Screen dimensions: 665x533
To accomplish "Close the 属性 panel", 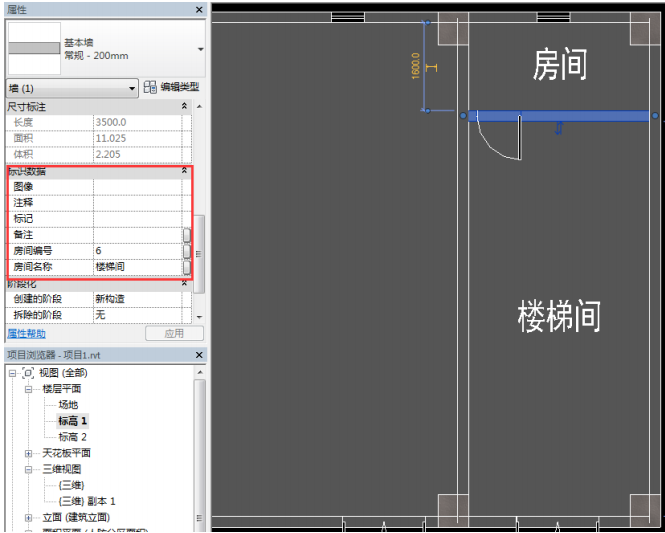I will (x=199, y=9).
